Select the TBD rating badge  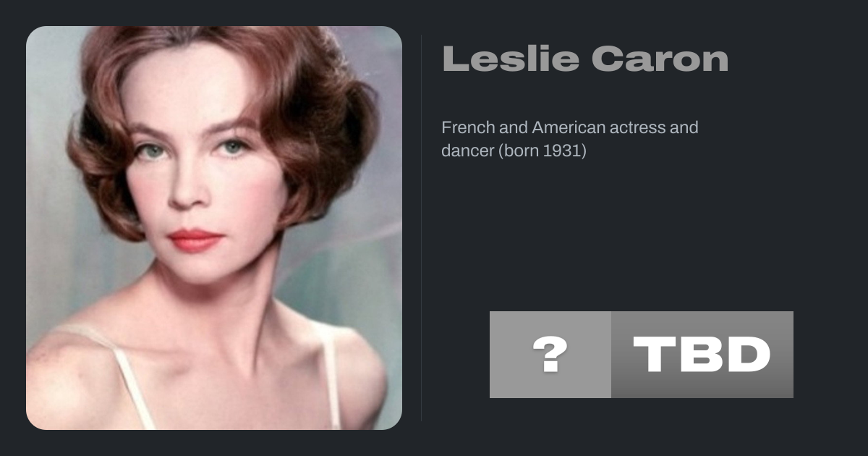pos(702,355)
